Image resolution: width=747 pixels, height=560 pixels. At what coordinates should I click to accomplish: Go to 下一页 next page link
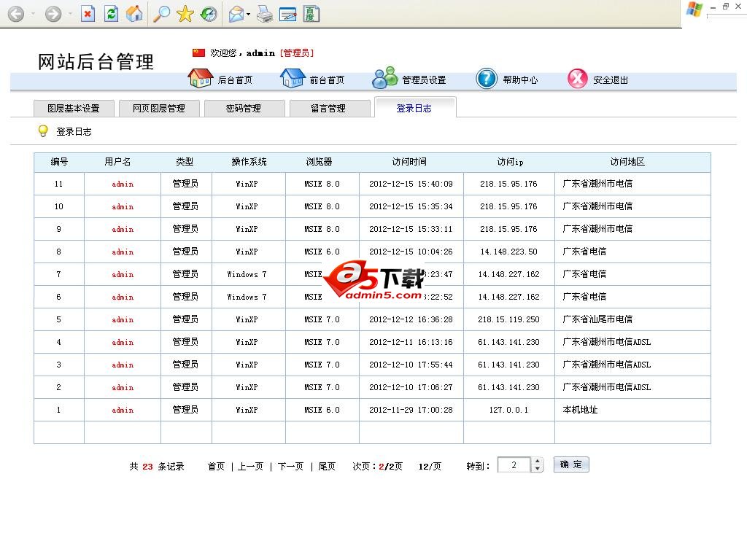tap(290, 466)
